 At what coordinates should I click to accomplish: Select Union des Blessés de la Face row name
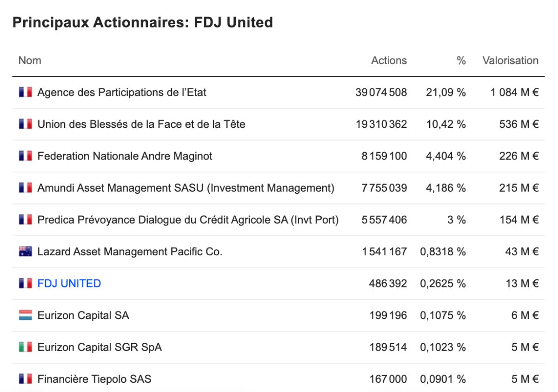(x=141, y=124)
